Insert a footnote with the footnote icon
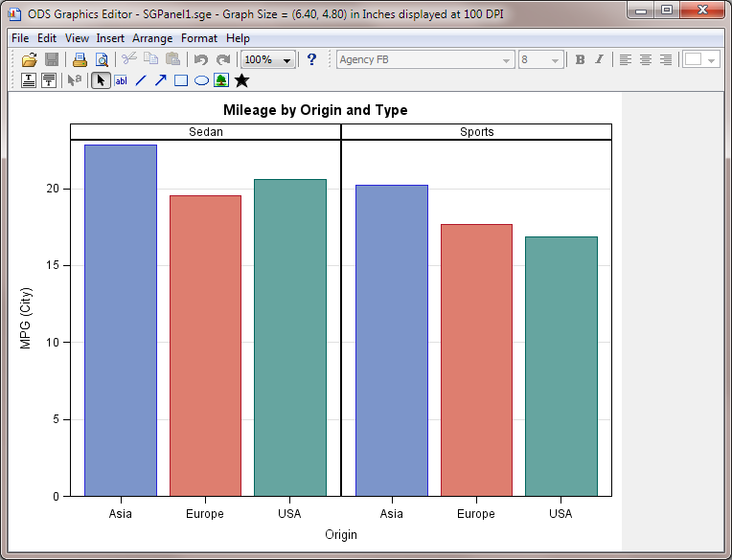Screen dimensions: 732x560 (49, 80)
